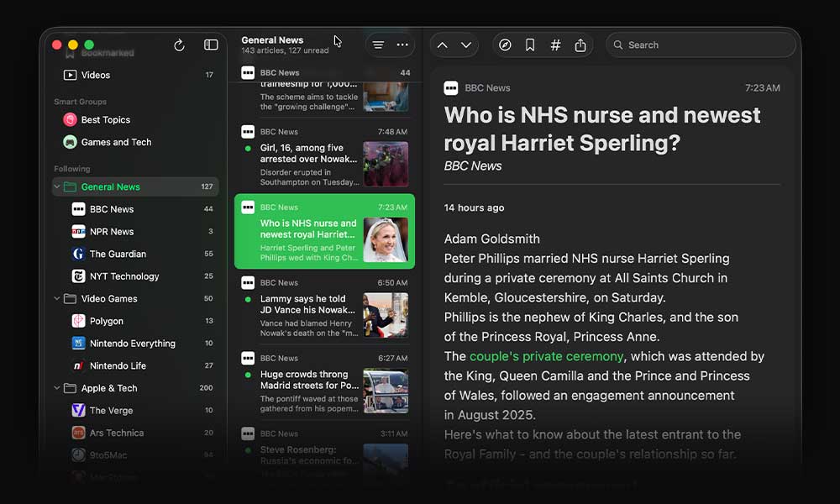Add a tag with the hash icon
Viewport: 840px width, 504px height.
pos(555,45)
